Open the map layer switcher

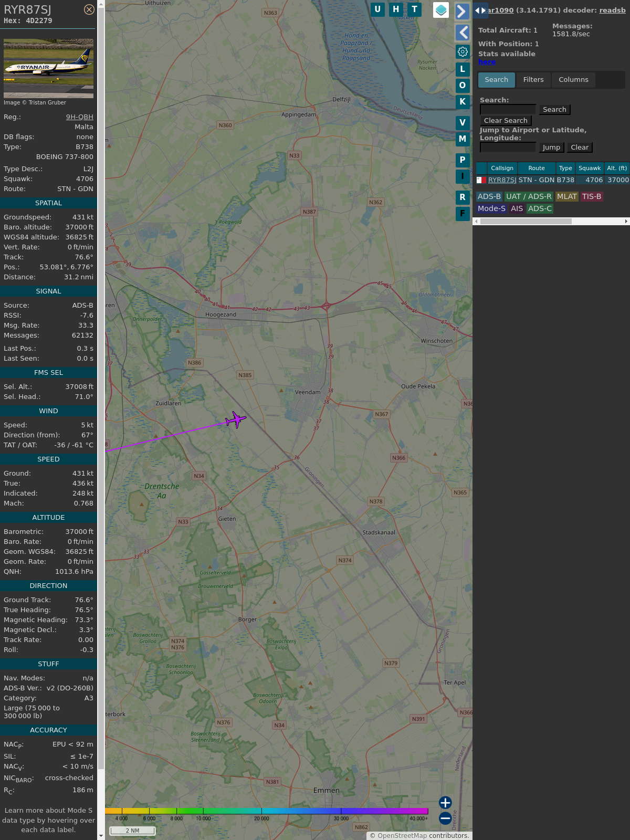tap(441, 10)
